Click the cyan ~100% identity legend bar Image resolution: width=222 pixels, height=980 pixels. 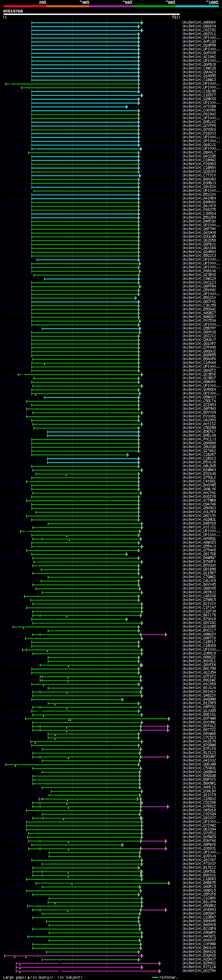pos(197,7)
